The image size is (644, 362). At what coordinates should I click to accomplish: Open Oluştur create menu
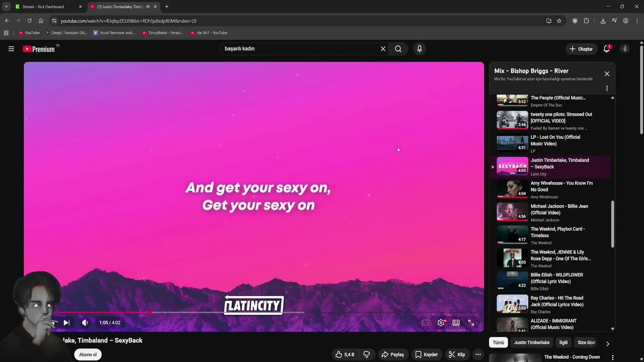[581, 49]
